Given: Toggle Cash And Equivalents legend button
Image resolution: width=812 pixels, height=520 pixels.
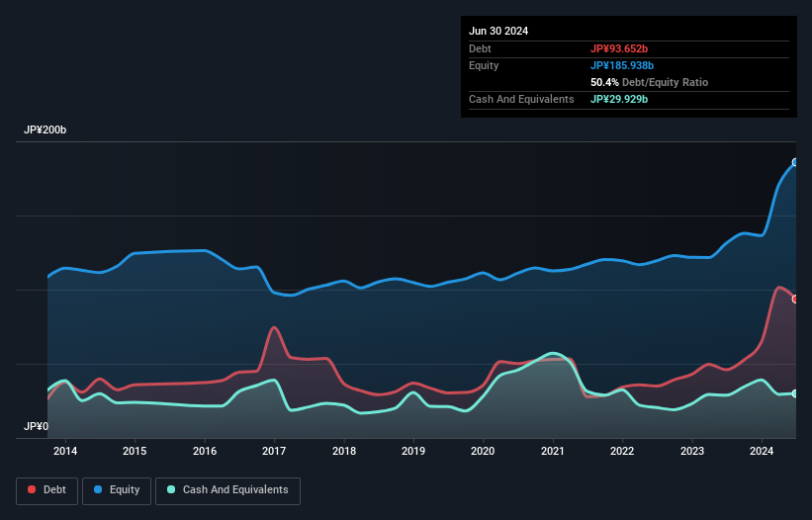Looking at the screenshot, I should (227, 490).
